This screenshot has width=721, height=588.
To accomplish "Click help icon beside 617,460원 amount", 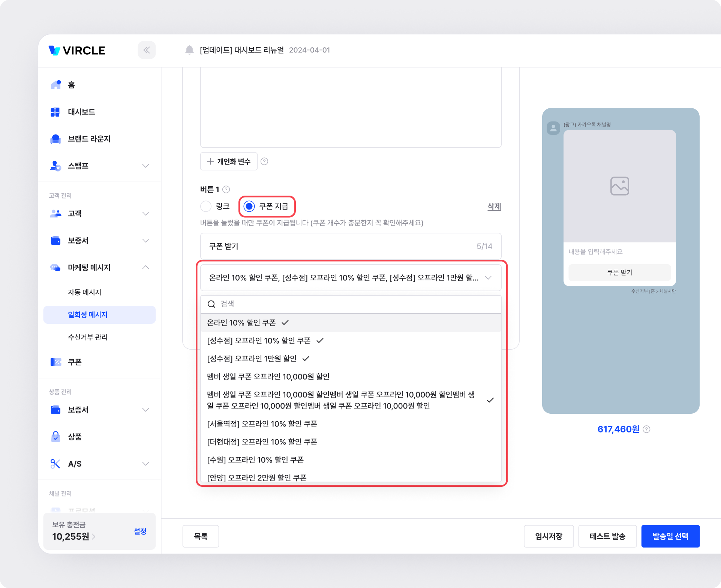I will point(646,429).
